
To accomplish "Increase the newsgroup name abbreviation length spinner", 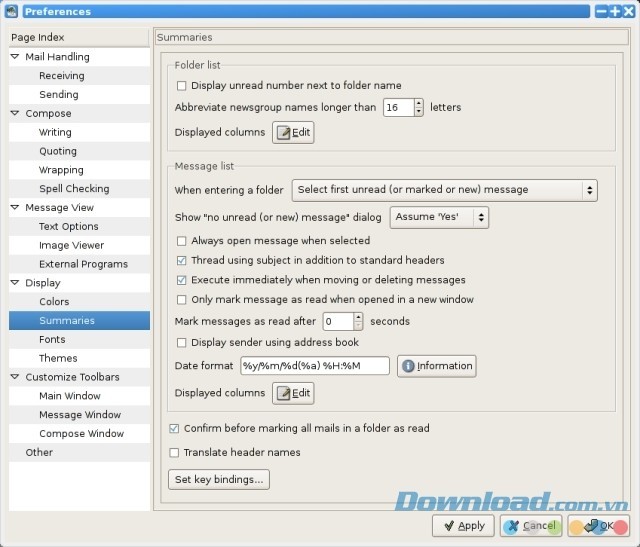I will pyautogui.click(x=418, y=103).
